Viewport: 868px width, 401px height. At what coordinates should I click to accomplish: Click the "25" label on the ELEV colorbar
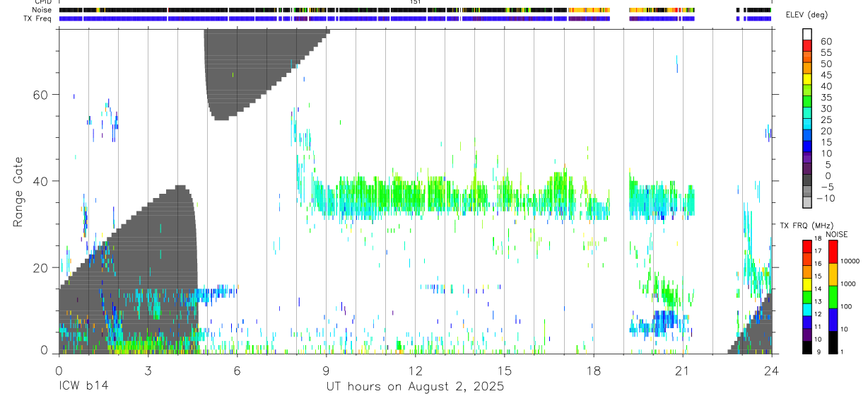[x=826, y=120]
